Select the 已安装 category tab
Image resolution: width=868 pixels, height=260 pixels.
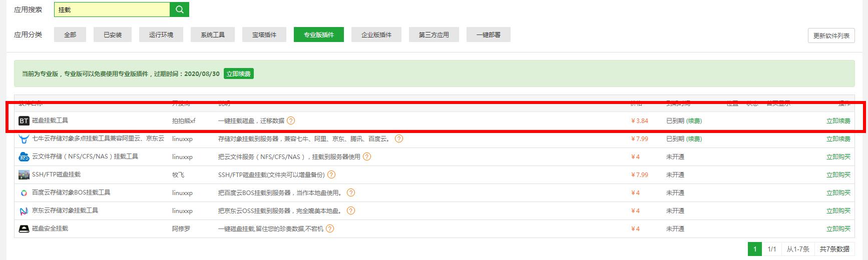[113, 34]
